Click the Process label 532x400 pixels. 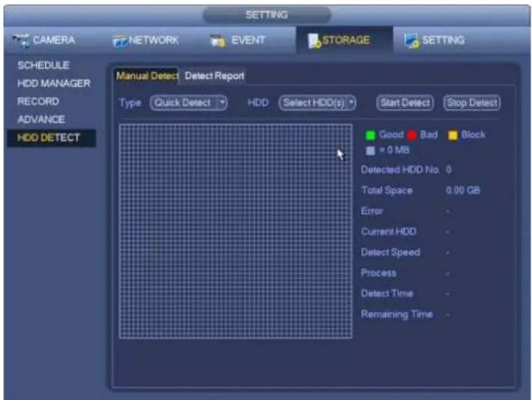pyautogui.click(x=379, y=273)
